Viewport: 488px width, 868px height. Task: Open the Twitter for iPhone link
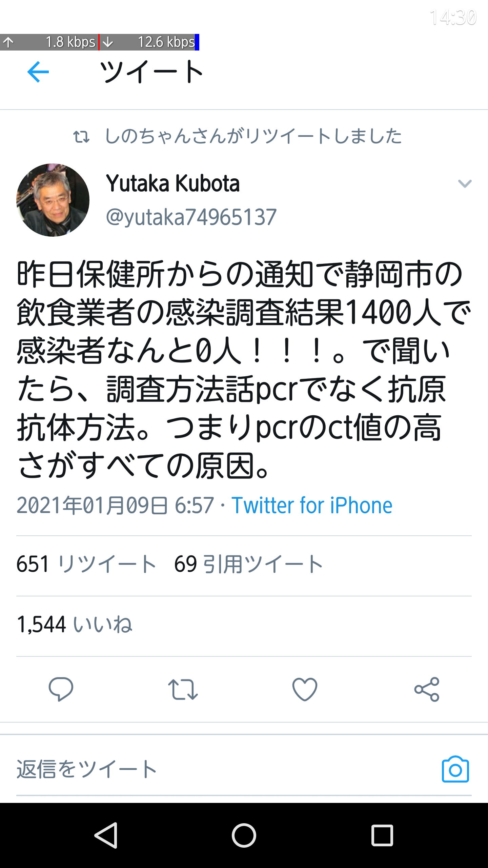tap(312, 506)
